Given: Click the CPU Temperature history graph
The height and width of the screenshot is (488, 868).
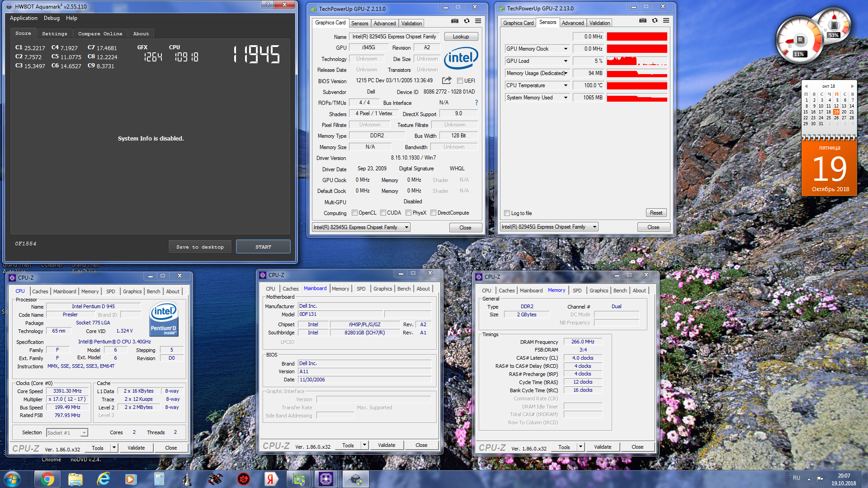Looking at the screenshot, I should pos(637,85).
